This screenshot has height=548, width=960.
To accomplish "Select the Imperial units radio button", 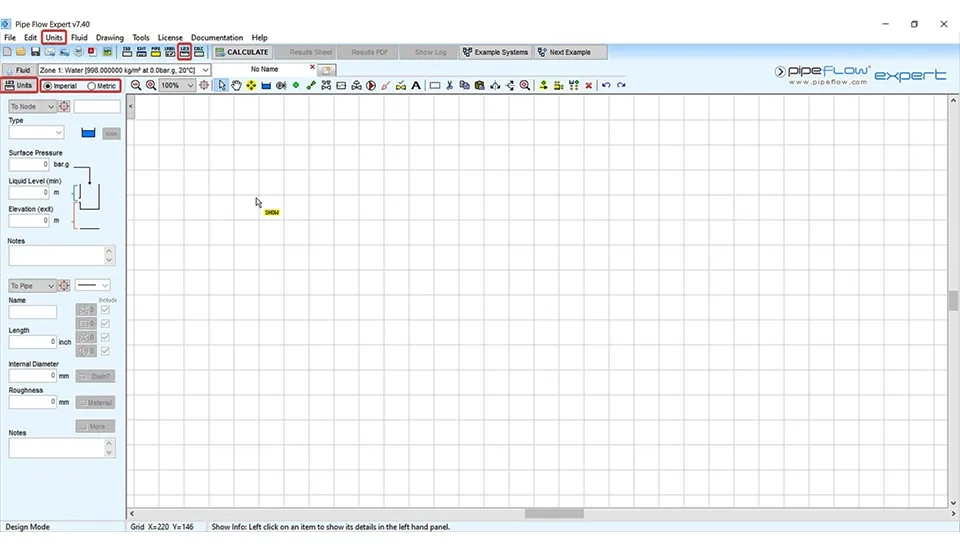I will click(48, 86).
